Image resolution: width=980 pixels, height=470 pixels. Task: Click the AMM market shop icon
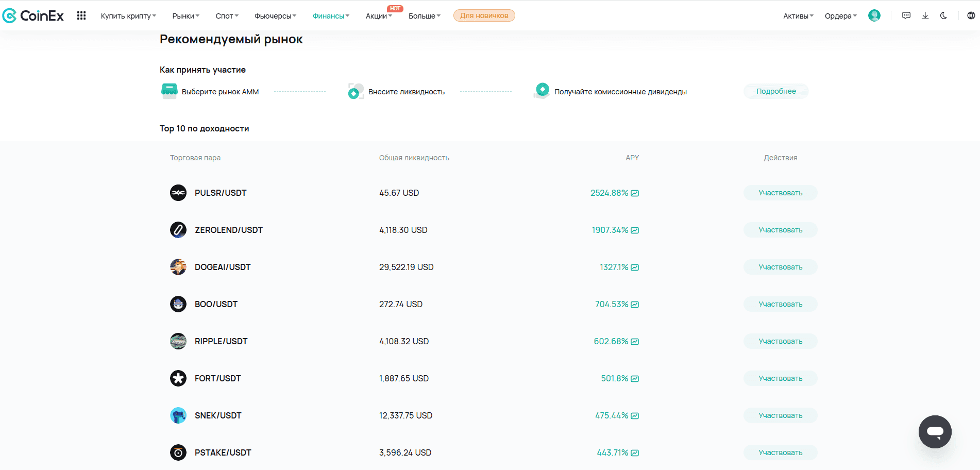point(170,91)
